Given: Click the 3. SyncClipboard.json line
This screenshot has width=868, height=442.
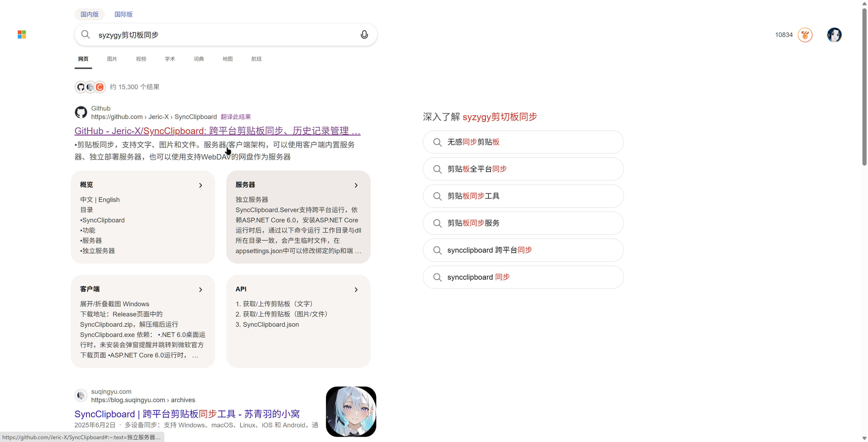Looking at the screenshot, I should click(x=267, y=325).
